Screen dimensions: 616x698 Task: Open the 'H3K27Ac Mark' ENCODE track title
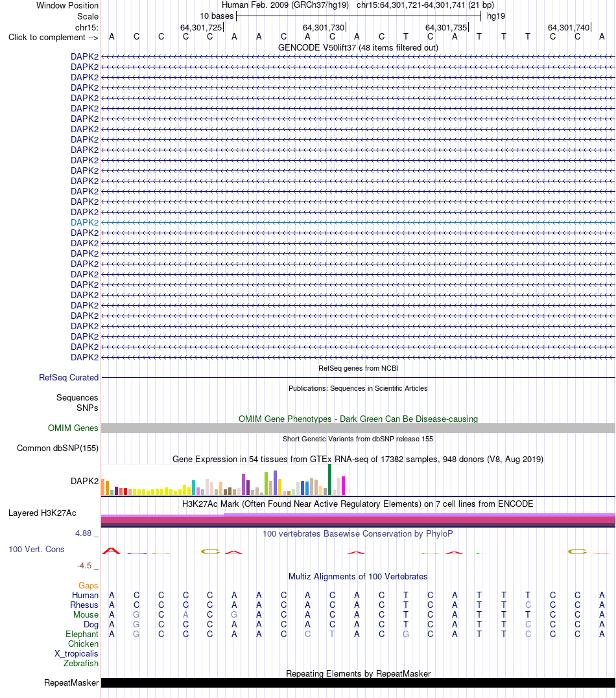coord(358,504)
